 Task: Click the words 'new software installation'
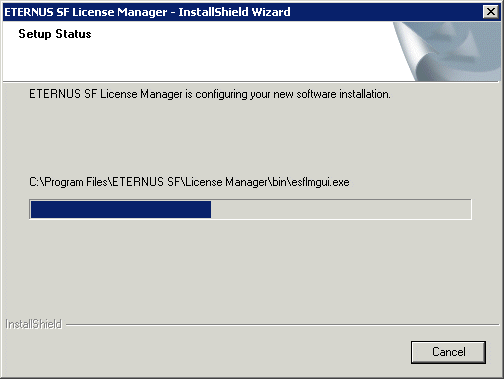(x=332, y=94)
